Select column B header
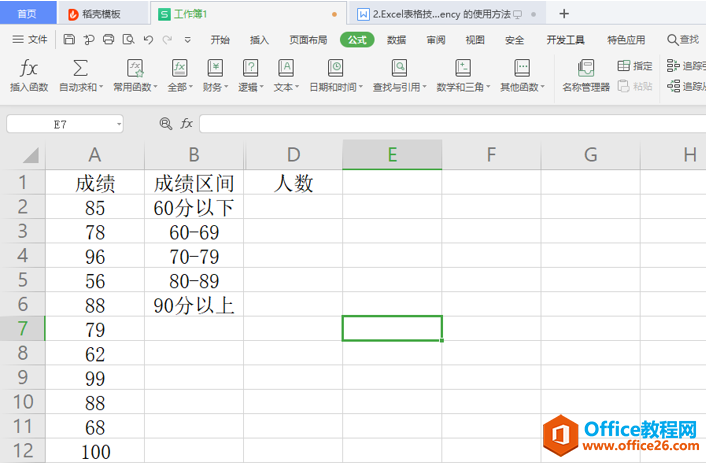Screen dimensions: 706x463 (x=194, y=155)
